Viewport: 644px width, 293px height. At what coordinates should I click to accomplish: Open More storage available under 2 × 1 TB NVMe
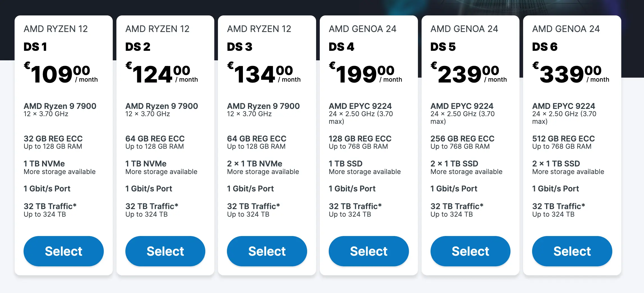pos(263,172)
